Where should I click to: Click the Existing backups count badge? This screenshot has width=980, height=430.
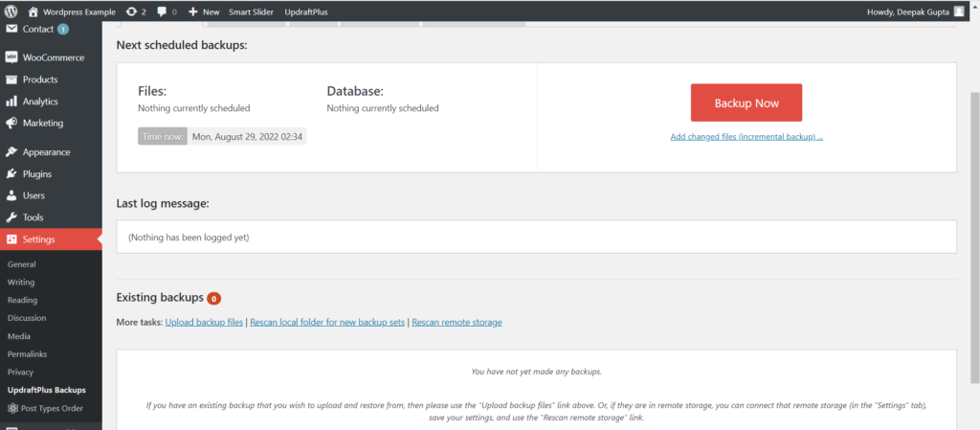(213, 298)
